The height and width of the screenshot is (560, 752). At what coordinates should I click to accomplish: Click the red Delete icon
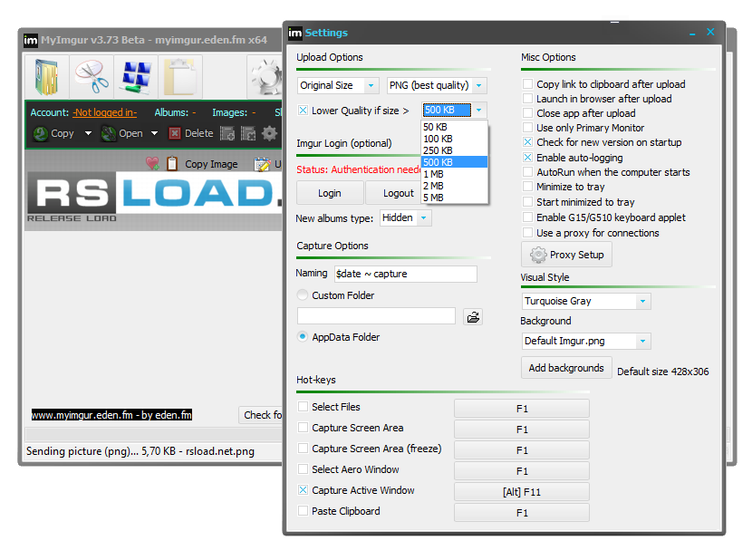tap(175, 133)
